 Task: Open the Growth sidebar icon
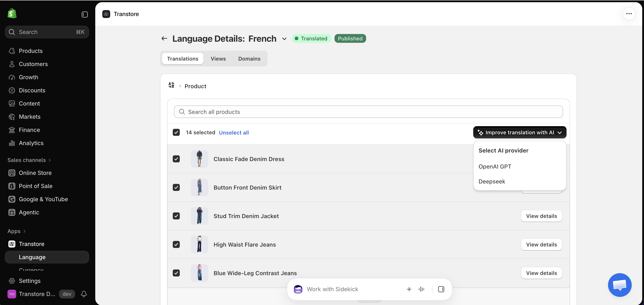coord(12,77)
